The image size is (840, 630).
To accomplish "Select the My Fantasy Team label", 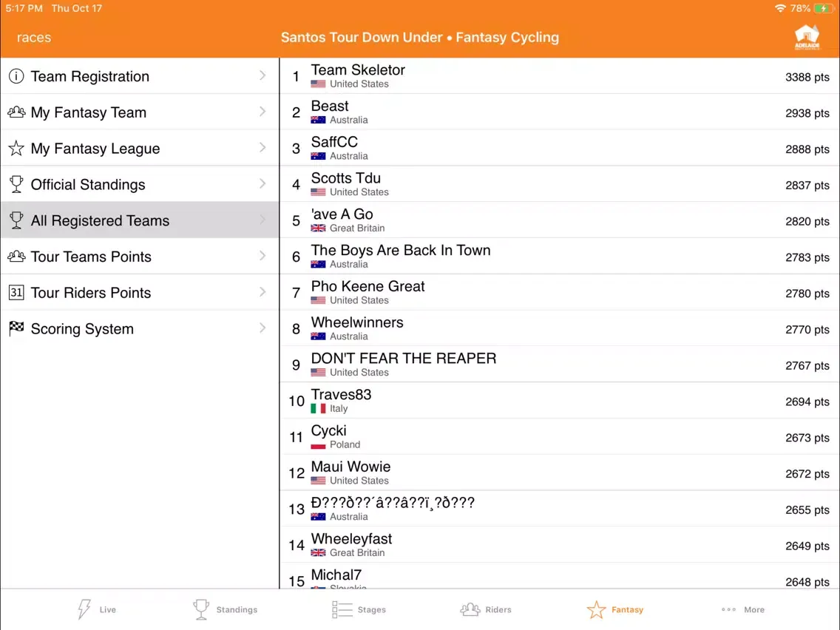I will tap(89, 112).
